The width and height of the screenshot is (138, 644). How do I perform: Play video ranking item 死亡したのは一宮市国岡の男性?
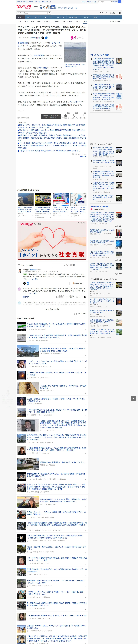119,150
